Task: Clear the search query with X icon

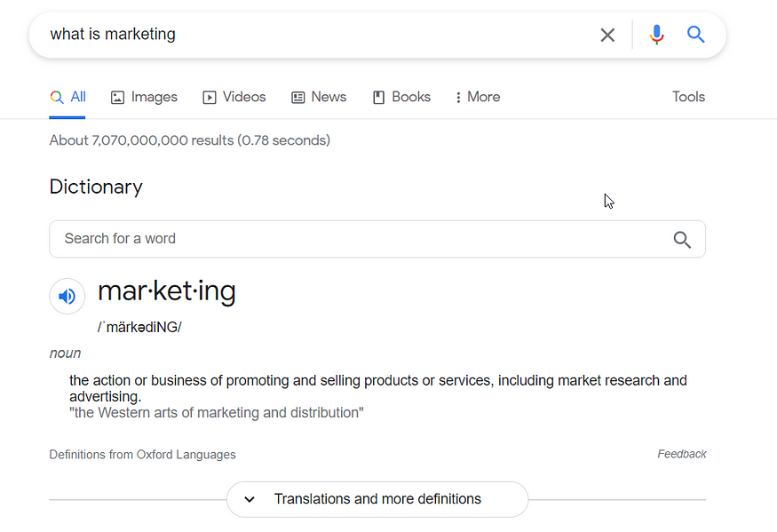Action: point(607,35)
